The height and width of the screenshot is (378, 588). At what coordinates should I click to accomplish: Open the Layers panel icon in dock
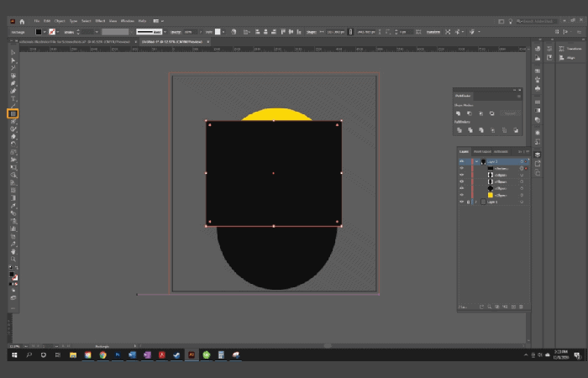click(538, 155)
